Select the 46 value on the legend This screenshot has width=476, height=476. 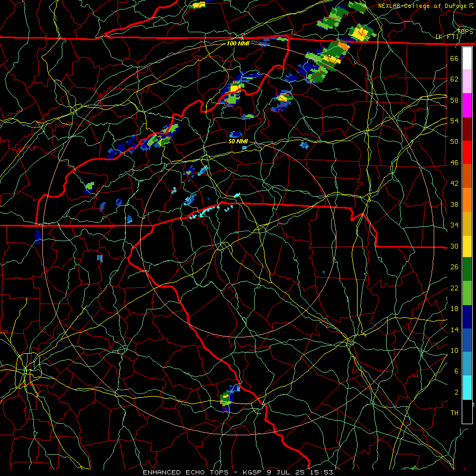click(x=454, y=163)
